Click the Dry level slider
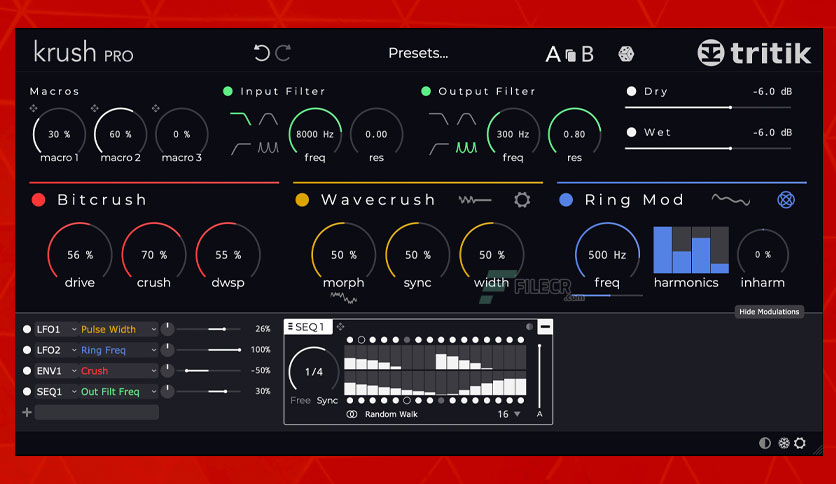This screenshot has width=836, height=484. (708, 108)
